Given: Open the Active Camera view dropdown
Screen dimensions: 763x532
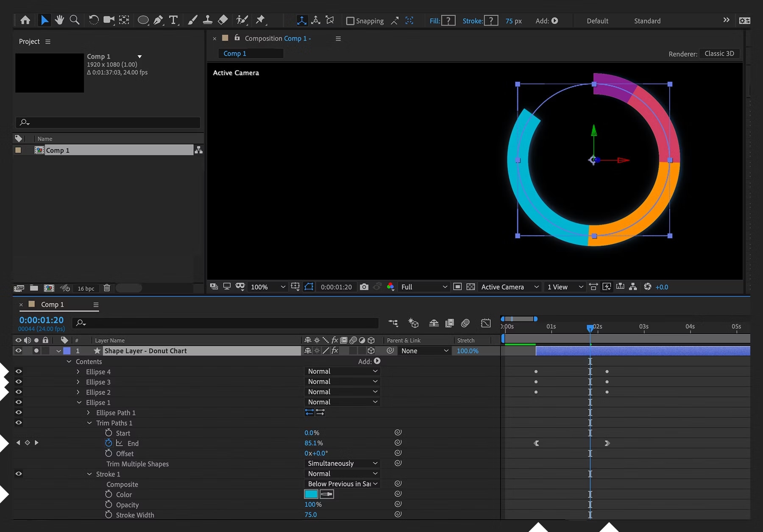Looking at the screenshot, I should (509, 287).
